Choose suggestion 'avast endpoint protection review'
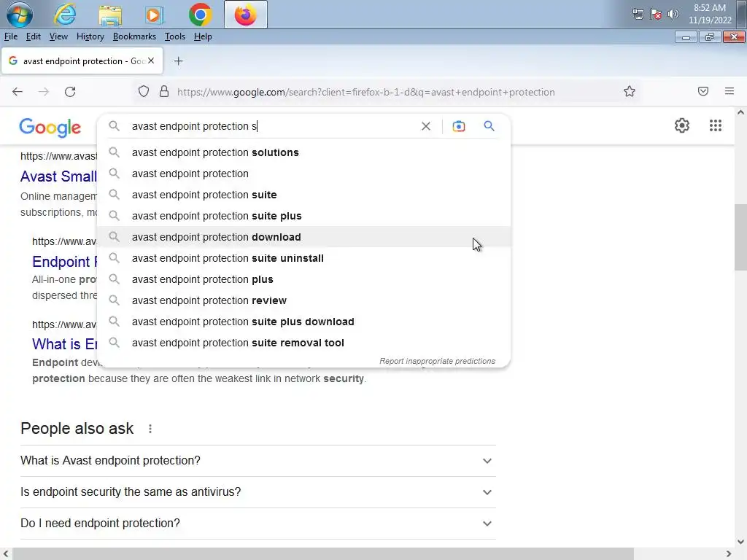Screen dimensions: 747x560 (x=303, y=300)
